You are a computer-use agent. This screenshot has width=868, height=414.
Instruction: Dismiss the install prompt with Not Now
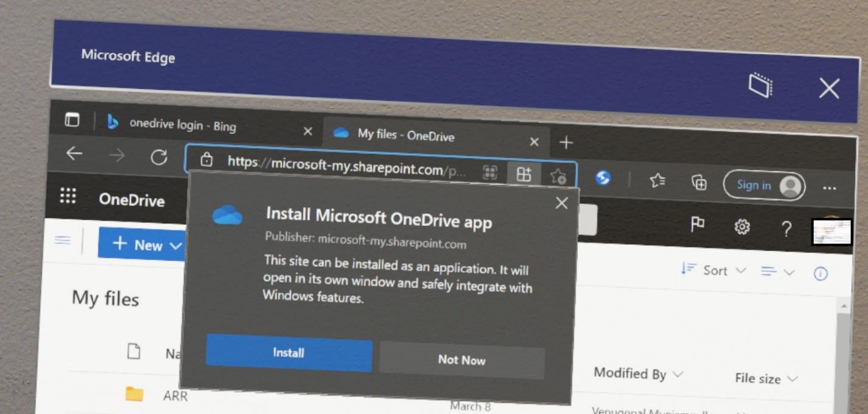click(461, 360)
